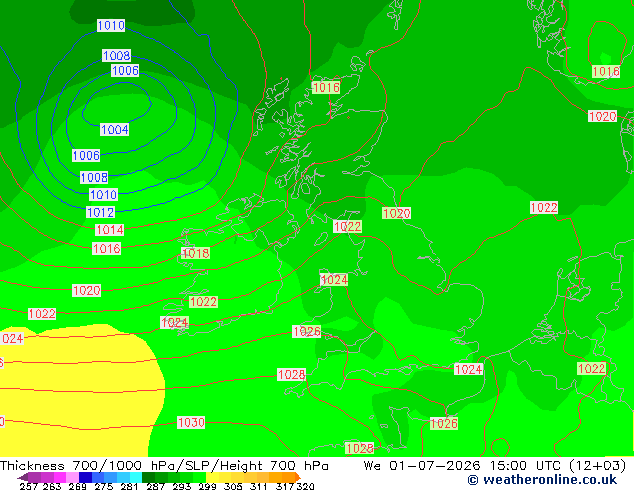Click the chart title 'Thickness 700/1000 hPa/SLP/Height 700 hPa'
Viewport: 634px width, 490px height.
(164, 466)
